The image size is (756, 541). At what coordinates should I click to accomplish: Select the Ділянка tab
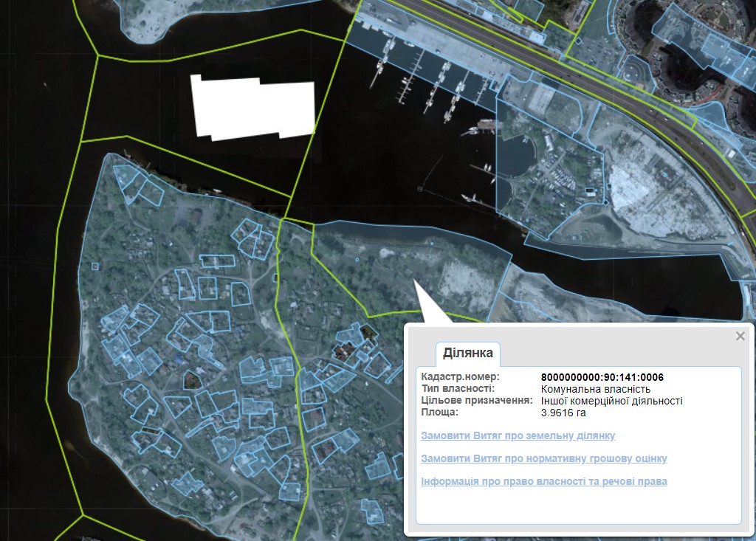tap(467, 354)
